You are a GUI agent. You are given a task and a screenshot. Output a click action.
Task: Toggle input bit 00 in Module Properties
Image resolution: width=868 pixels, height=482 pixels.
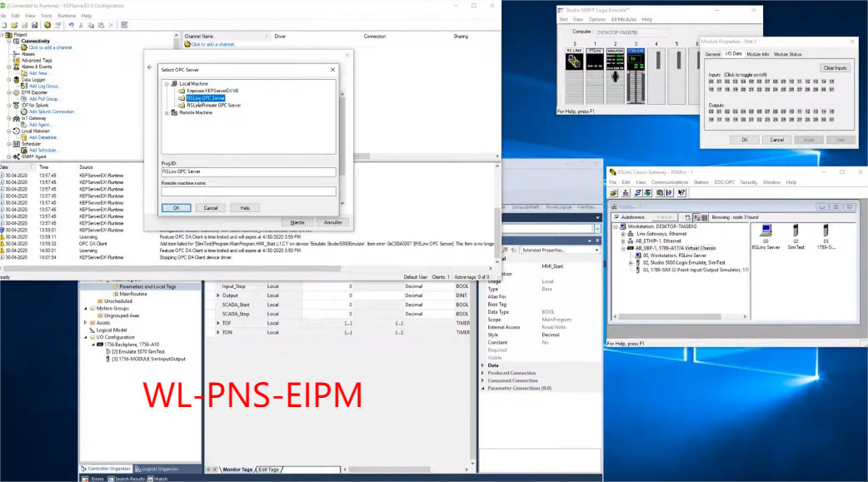point(711,82)
